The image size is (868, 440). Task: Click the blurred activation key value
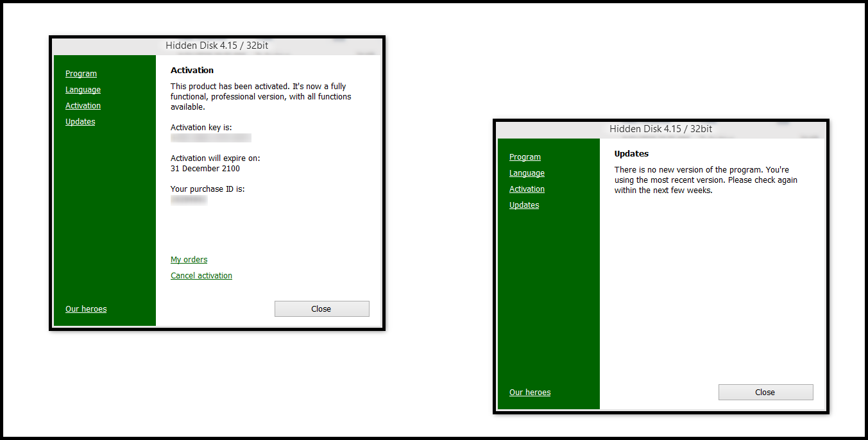click(x=211, y=138)
